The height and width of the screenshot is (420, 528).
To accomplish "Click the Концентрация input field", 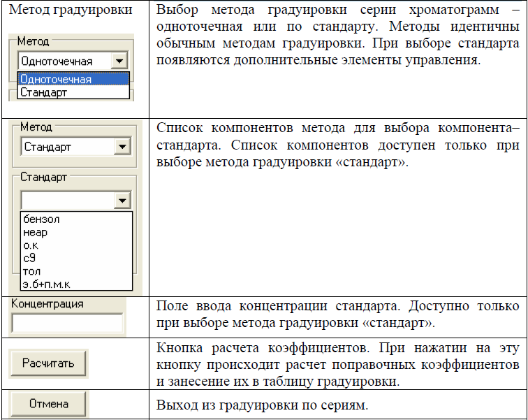I will [67, 323].
